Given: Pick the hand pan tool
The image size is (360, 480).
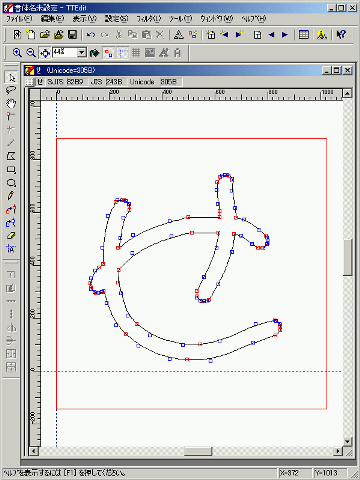Looking at the screenshot, I should [11, 103].
